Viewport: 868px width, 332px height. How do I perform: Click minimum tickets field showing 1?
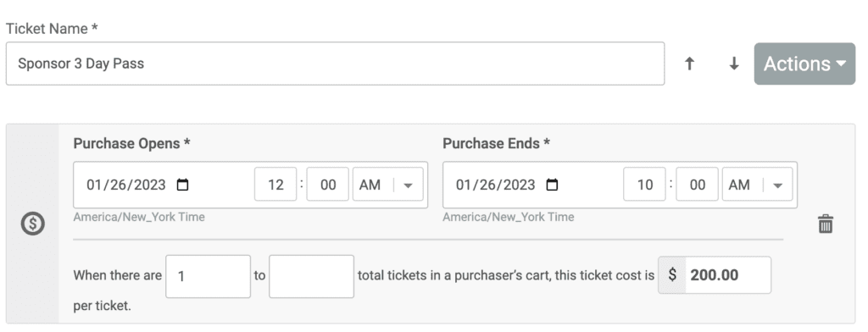pos(209,276)
